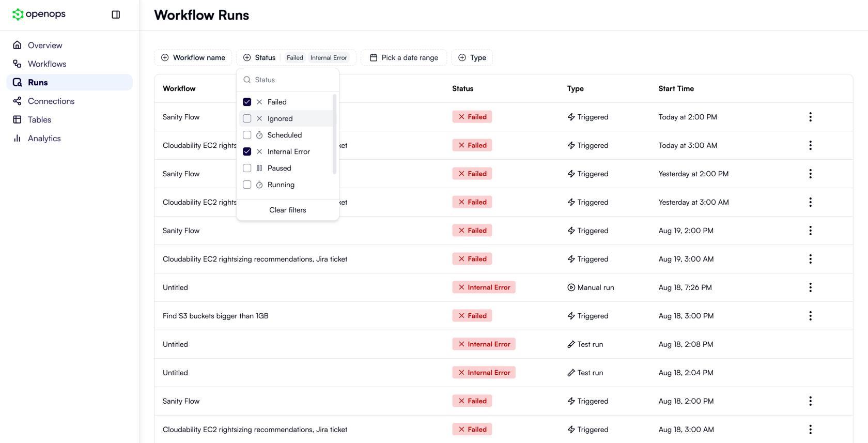Collapse the sidebar with the panel icon

point(116,14)
